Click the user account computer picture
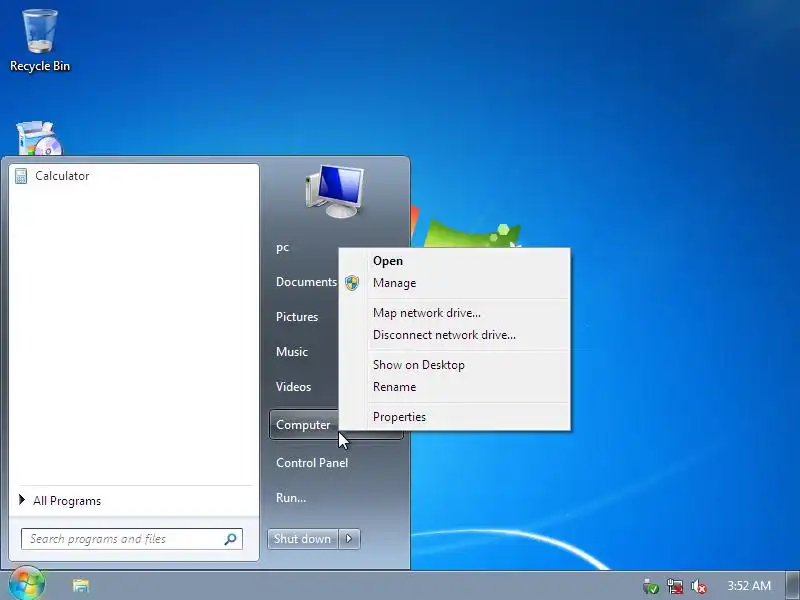 tap(335, 192)
